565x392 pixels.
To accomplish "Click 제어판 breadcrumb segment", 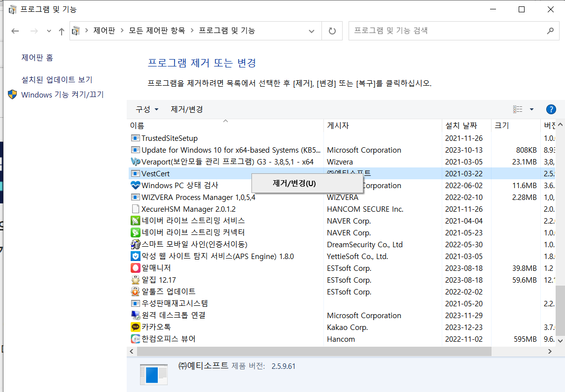I will pos(104,31).
